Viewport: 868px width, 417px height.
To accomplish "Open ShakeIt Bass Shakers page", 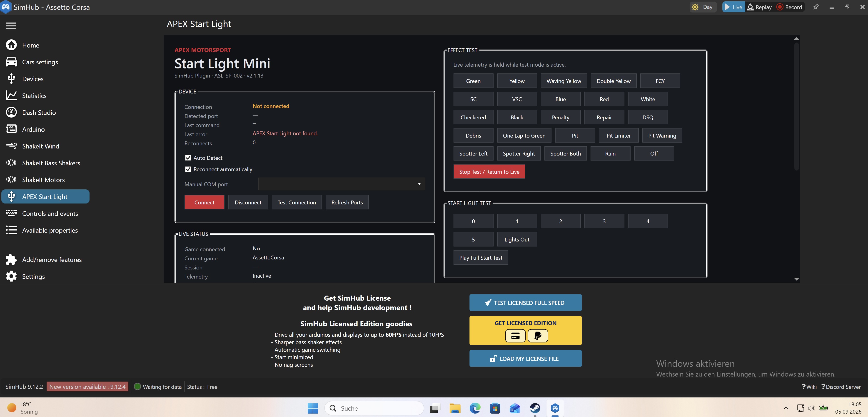I will pos(51,163).
